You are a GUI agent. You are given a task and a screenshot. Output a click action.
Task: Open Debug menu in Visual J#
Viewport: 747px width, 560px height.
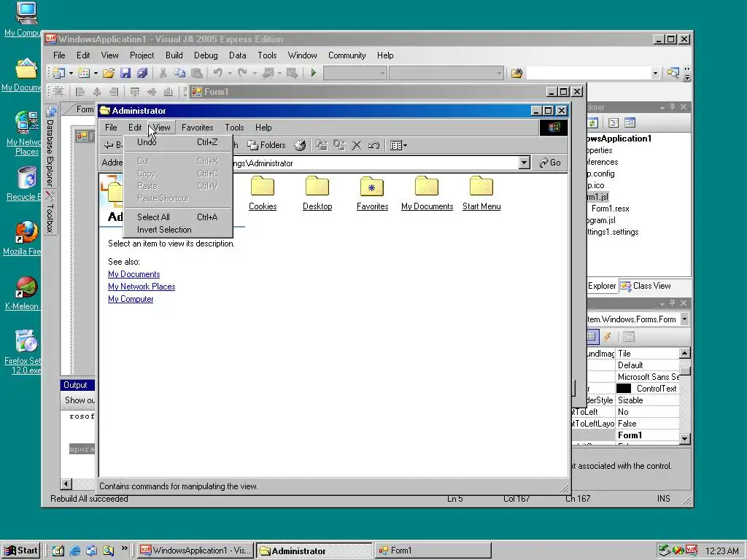pyautogui.click(x=206, y=55)
